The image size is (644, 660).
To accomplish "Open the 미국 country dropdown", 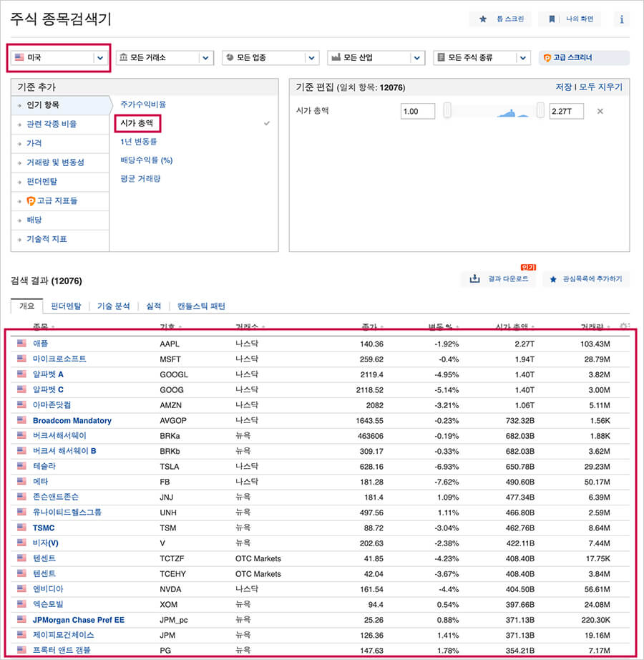I will point(59,58).
